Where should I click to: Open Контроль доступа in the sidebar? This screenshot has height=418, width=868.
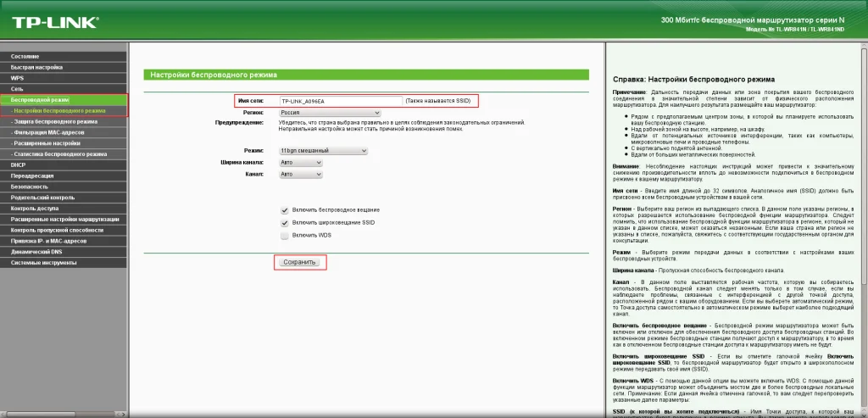[63, 209]
